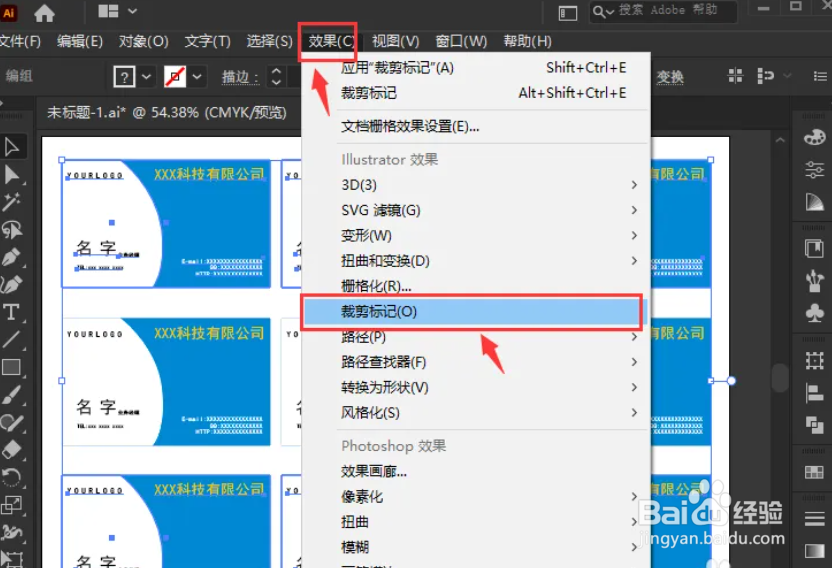Image resolution: width=832 pixels, height=568 pixels.
Task: Expand the 扭曲和变换(D) submenu
Action: [476, 261]
